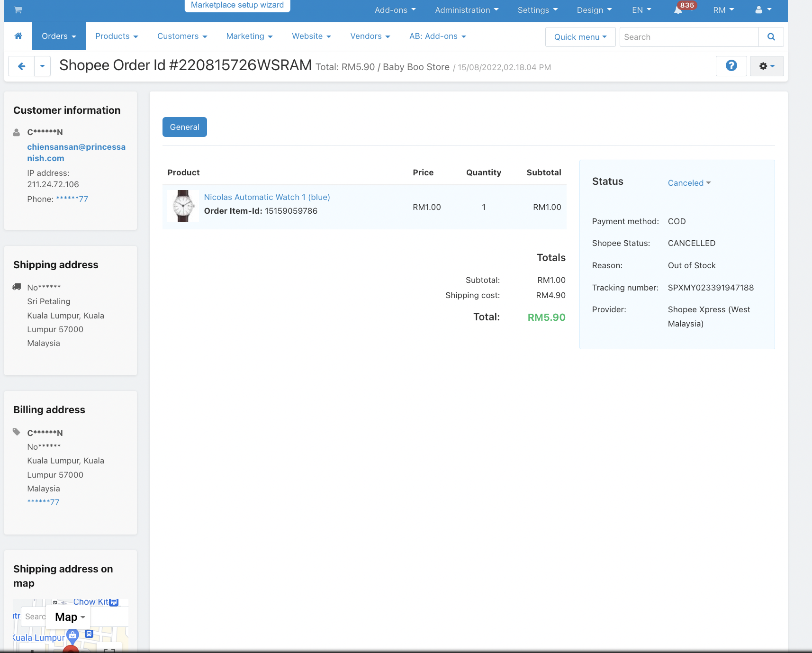Click the Marketplace setup wizard button
The height and width of the screenshot is (653, 812).
(237, 5)
